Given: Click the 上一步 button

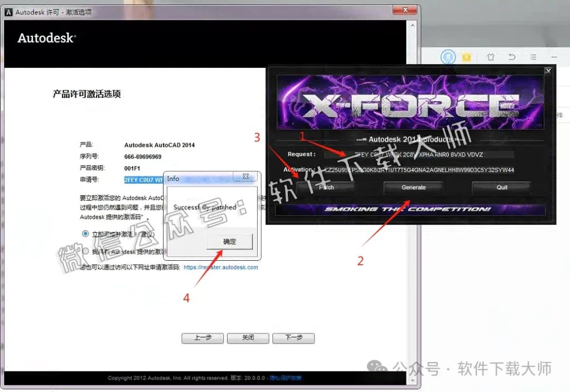Looking at the screenshot, I should point(202,338).
